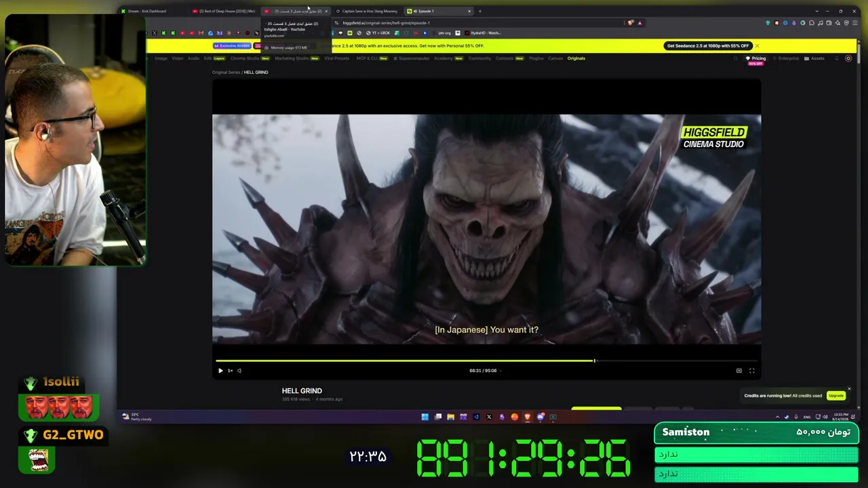The image size is (868, 488).
Task: Click the Brave Shields lion icon
Action: (x=631, y=23)
